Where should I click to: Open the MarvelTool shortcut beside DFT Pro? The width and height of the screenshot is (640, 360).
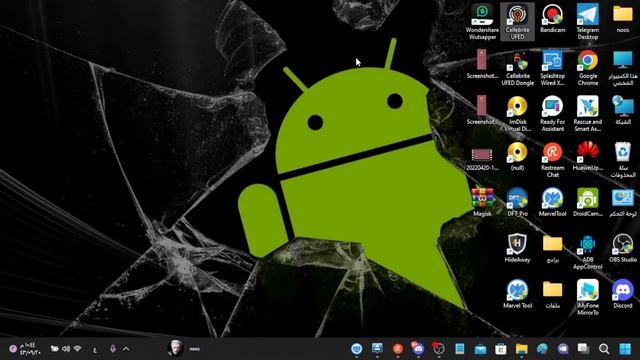pos(552,202)
